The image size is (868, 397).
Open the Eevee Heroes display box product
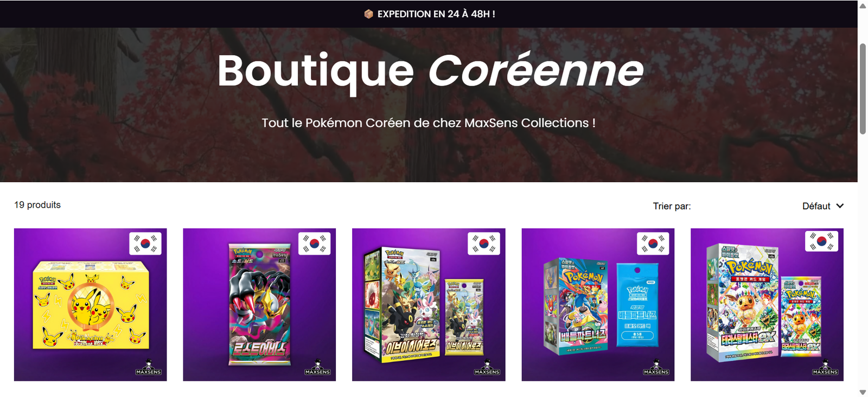coord(429,305)
